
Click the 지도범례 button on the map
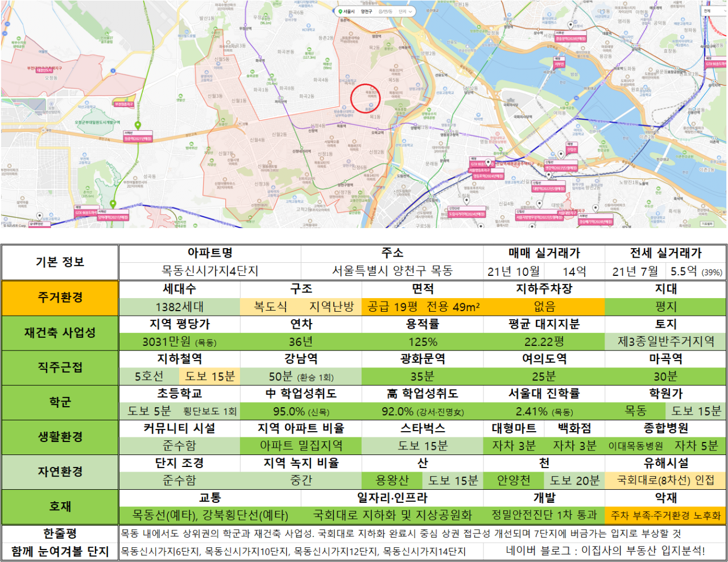click(x=706, y=224)
